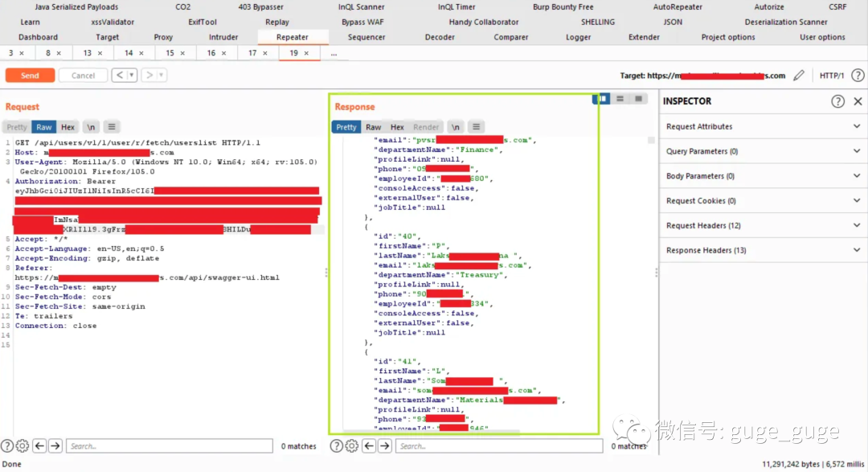Toggle the HTTP/1 protocol selector
Viewport: 868px width, 472px height.
coord(832,76)
